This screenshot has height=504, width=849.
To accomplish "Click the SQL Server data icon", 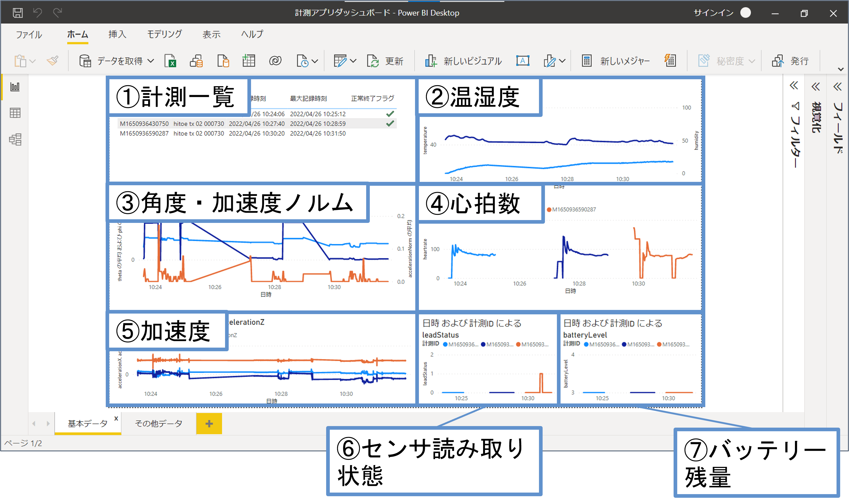I will pyautogui.click(x=223, y=61).
